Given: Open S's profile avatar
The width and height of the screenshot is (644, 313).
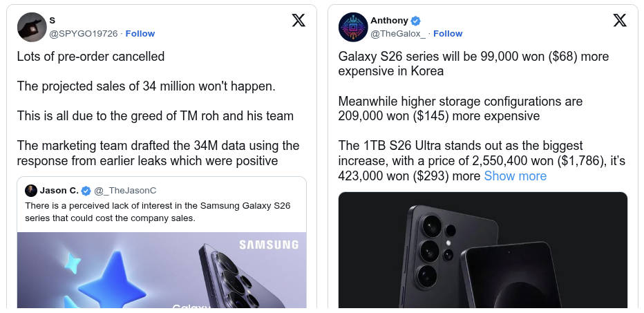Looking at the screenshot, I should [31, 27].
